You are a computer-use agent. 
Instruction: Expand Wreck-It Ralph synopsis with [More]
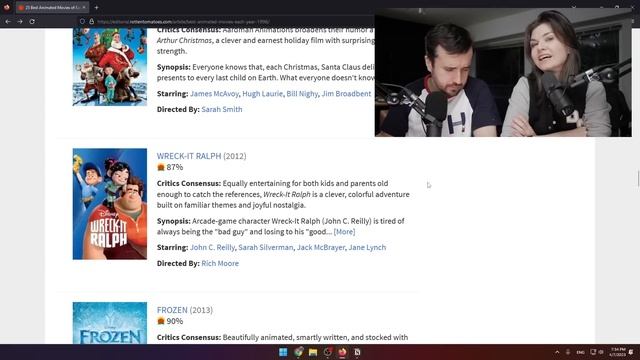[344, 232]
